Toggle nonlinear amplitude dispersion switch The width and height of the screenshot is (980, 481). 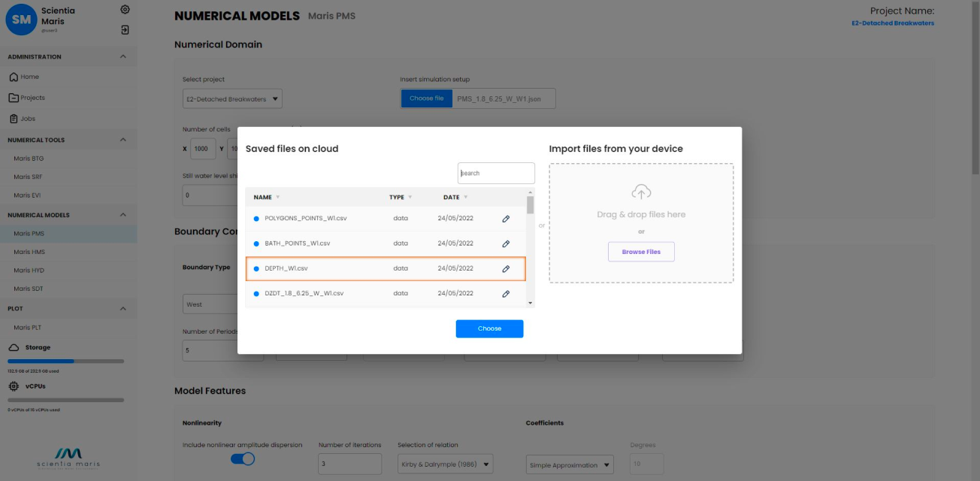coord(243,458)
